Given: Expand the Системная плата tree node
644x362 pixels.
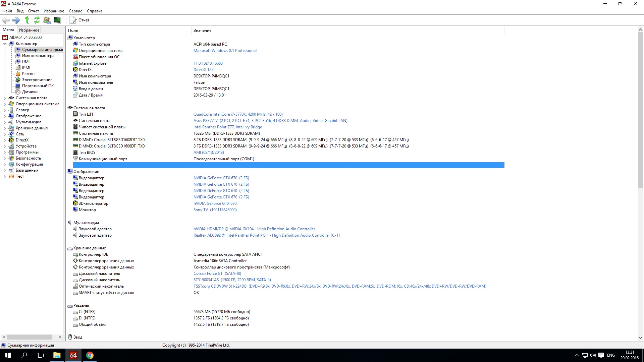Looking at the screenshot, I should [5, 98].
